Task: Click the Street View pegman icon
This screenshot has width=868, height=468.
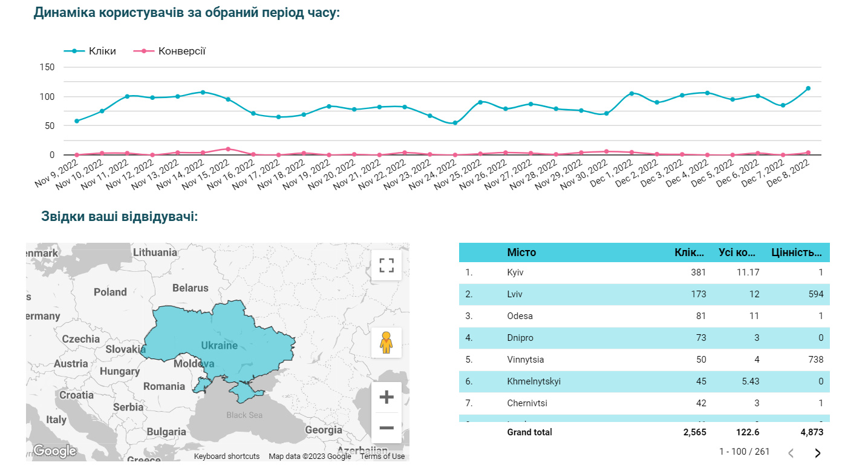Action: pos(386,343)
